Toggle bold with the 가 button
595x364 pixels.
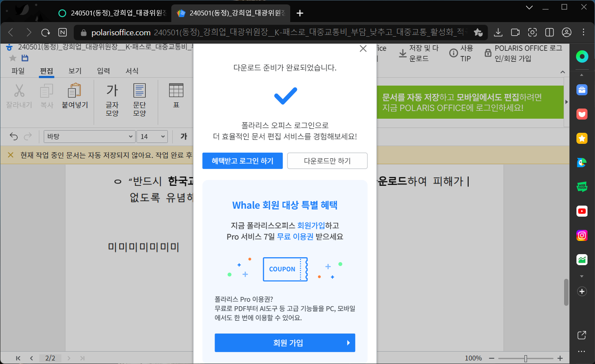tap(184, 136)
